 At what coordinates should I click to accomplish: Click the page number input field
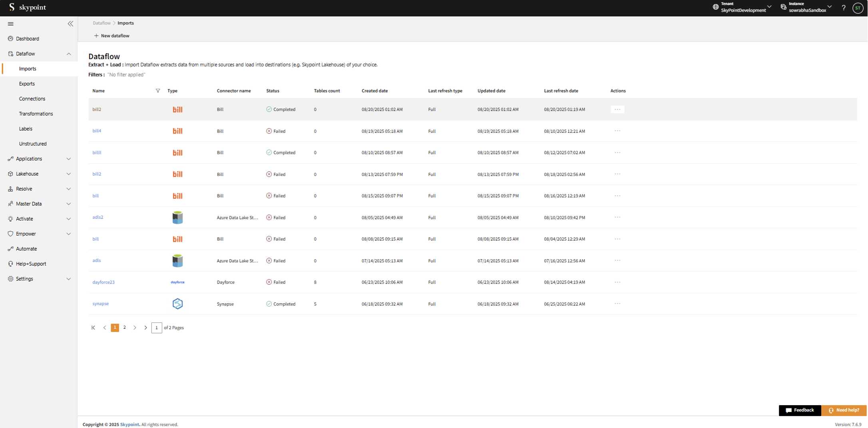(157, 328)
